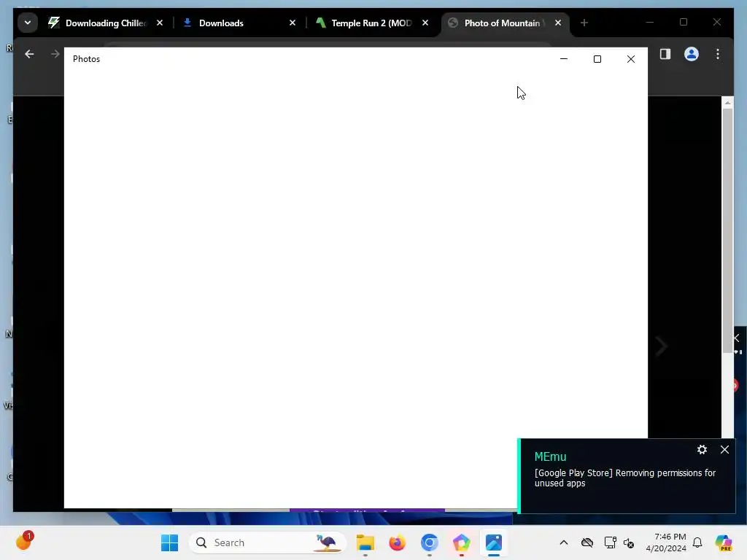This screenshot has width=747, height=560.
Task: Open the Photos app taskbar icon
Action: coord(494,542)
